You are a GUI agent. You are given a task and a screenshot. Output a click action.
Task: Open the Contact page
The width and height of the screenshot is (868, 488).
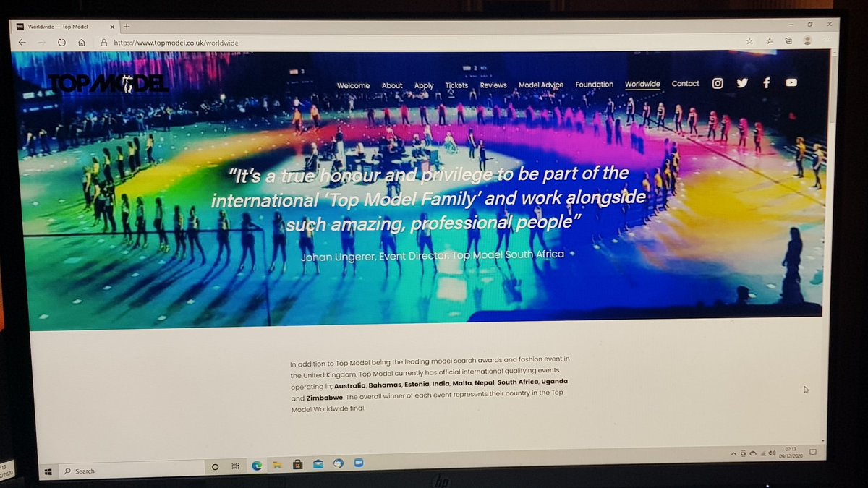(686, 84)
